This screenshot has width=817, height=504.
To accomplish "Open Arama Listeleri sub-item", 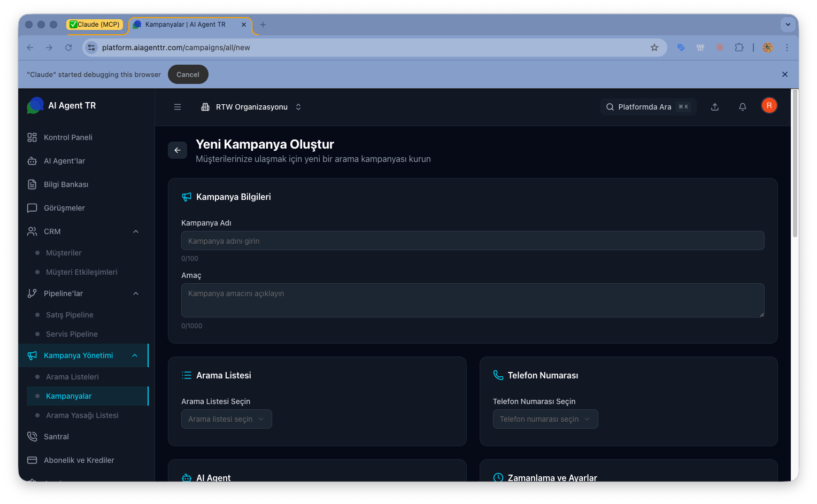I will click(72, 377).
